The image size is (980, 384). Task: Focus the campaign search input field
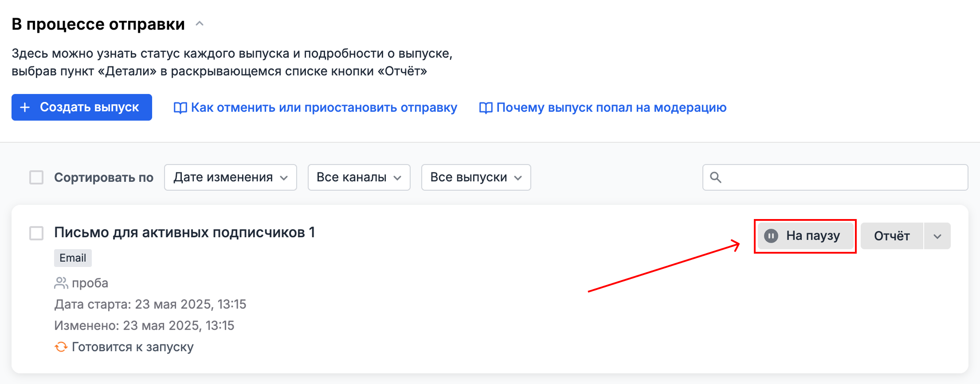click(843, 177)
